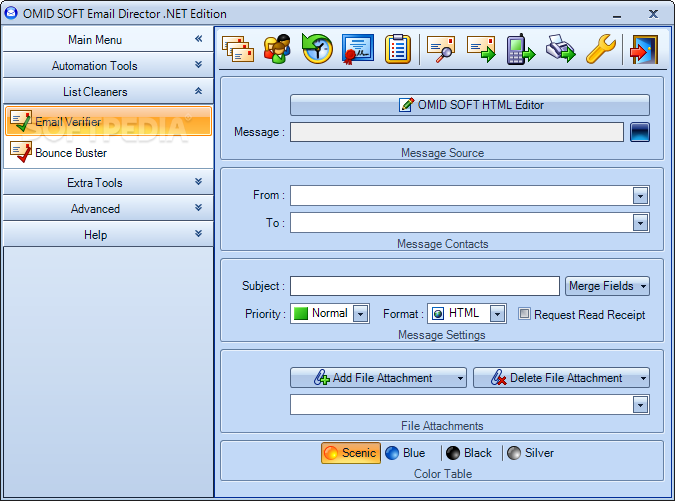Open the From address dropdown arrow
This screenshot has height=501, width=675.
(x=641, y=196)
